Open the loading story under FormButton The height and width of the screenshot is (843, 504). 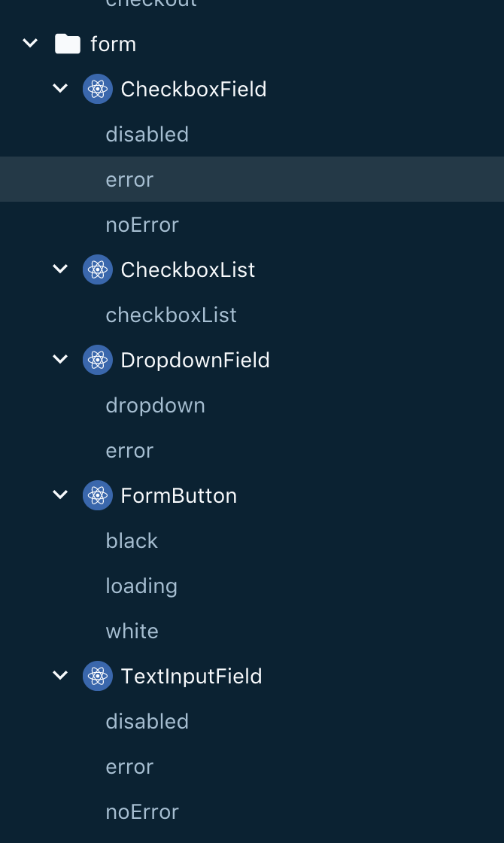click(x=141, y=586)
